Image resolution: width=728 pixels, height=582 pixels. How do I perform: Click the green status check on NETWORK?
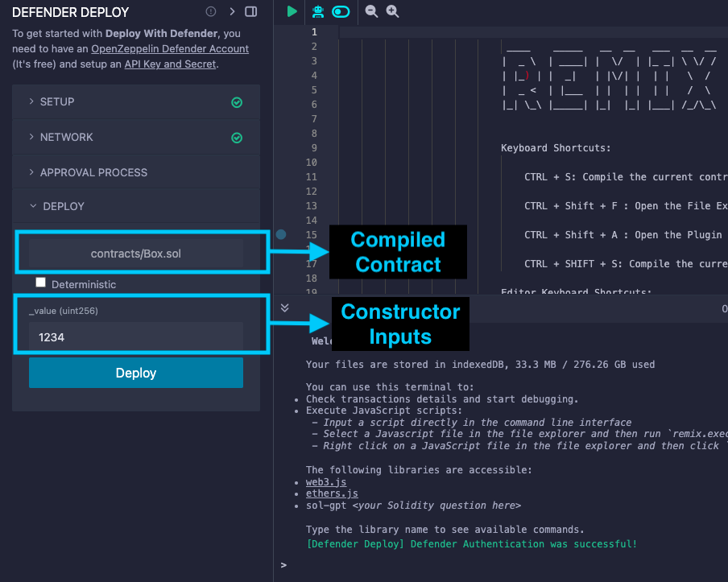tap(237, 137)
